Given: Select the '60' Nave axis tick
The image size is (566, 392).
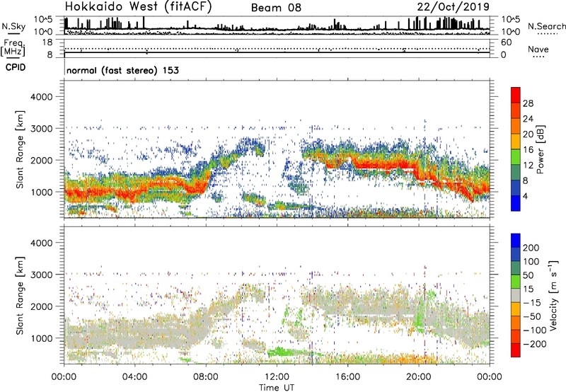Looking at the screenshot, I should 506,42.
